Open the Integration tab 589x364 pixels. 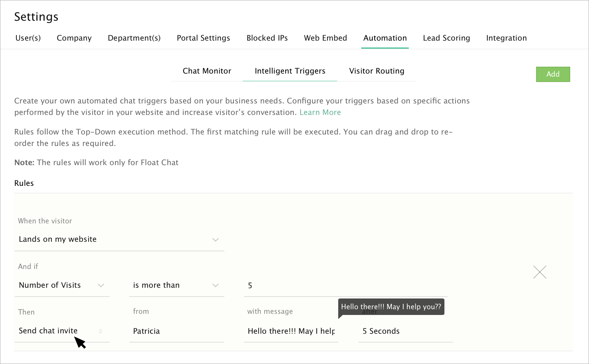(x=506, y=38)
